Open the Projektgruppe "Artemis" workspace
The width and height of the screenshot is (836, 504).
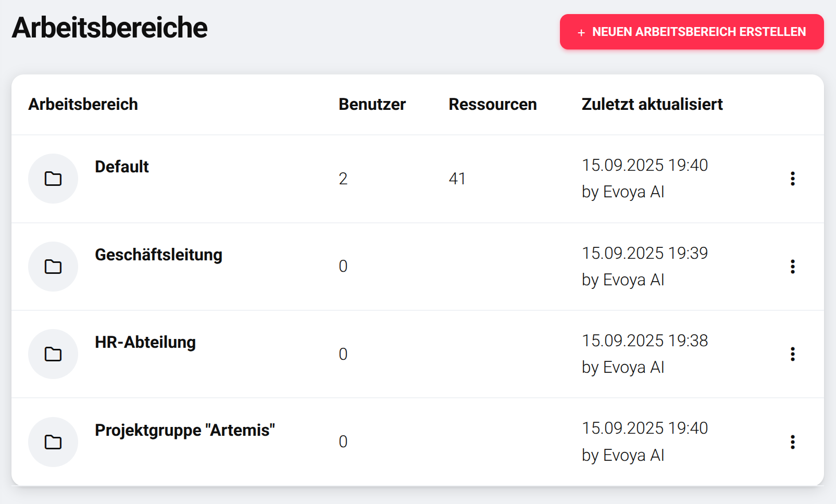(185, 430)
